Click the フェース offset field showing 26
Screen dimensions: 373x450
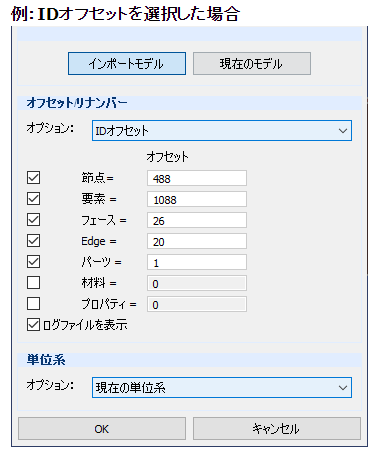[197, 220]
